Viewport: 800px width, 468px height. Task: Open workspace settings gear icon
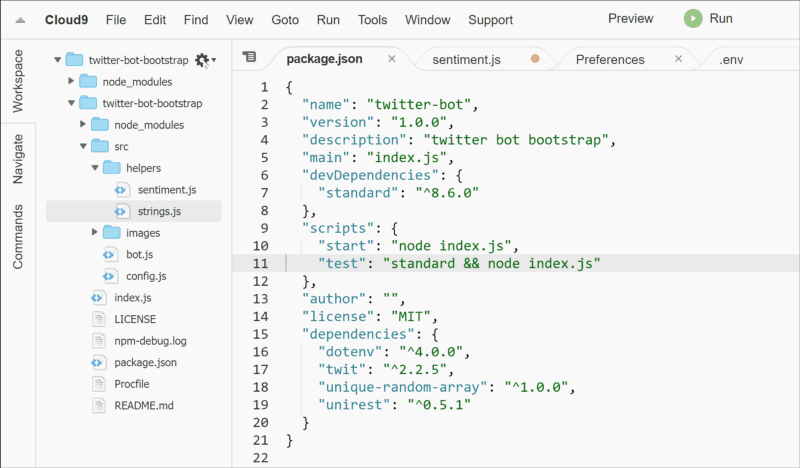(x=202, y=60)
